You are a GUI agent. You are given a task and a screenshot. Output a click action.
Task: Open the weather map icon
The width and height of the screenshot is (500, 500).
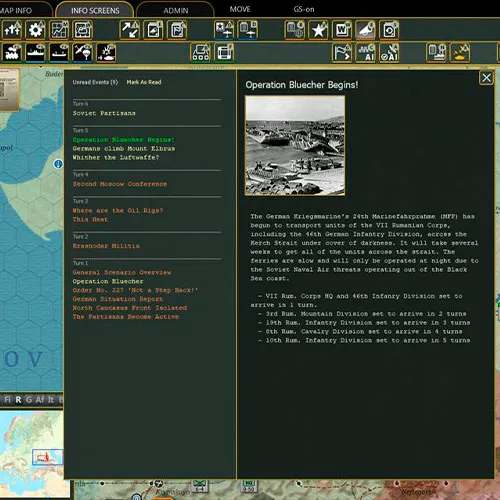(x=82, y=30)
